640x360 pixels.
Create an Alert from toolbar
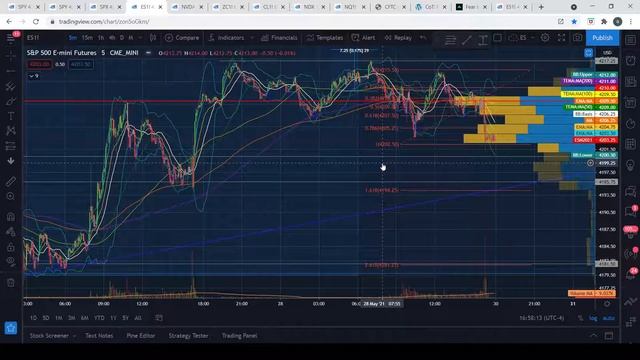pos(363,38)
